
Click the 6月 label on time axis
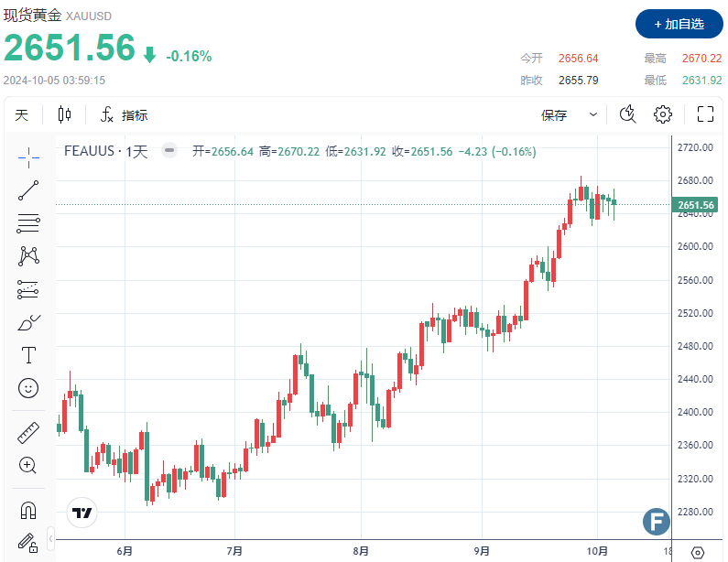[125, 551]
